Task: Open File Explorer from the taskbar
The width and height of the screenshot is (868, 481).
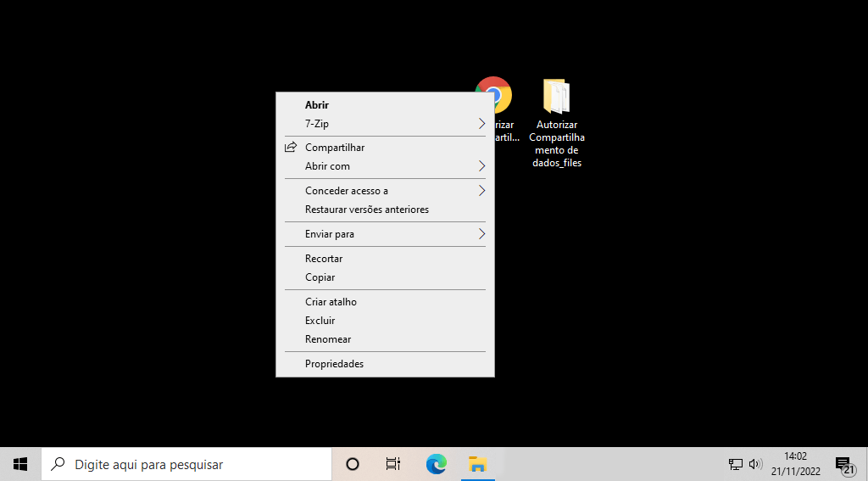Action: click(x=478, y=464)
